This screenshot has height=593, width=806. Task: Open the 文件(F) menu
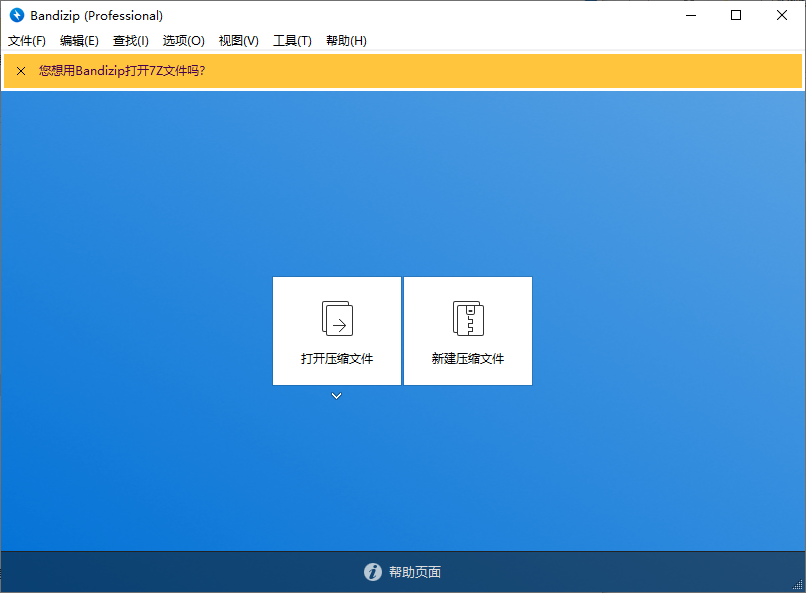[27, 41]
